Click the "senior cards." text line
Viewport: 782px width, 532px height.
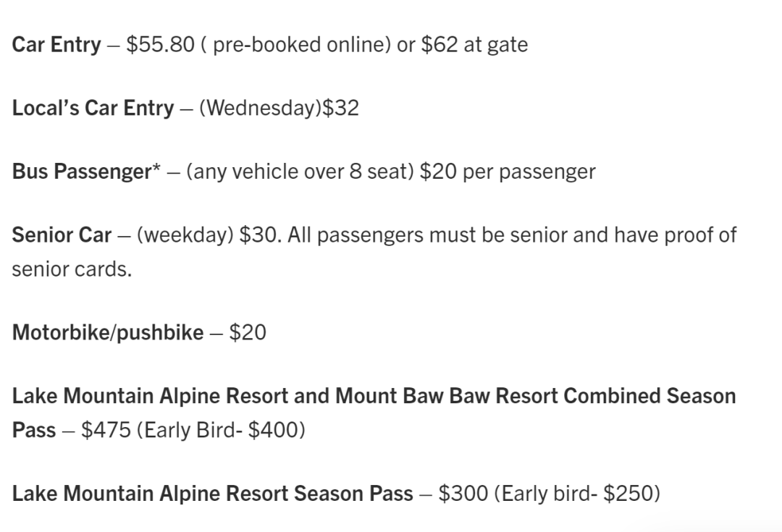point(72,269)
